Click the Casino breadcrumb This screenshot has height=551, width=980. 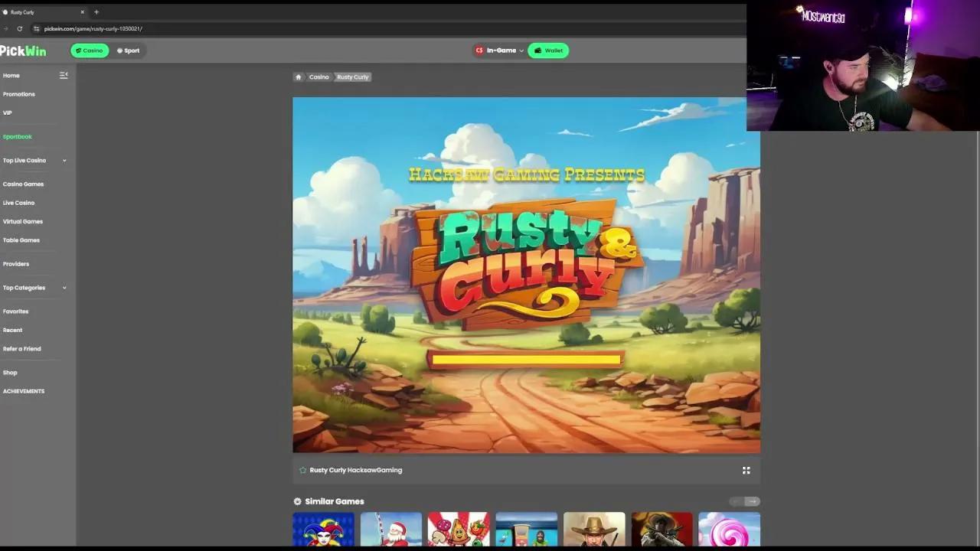(319, 77)
